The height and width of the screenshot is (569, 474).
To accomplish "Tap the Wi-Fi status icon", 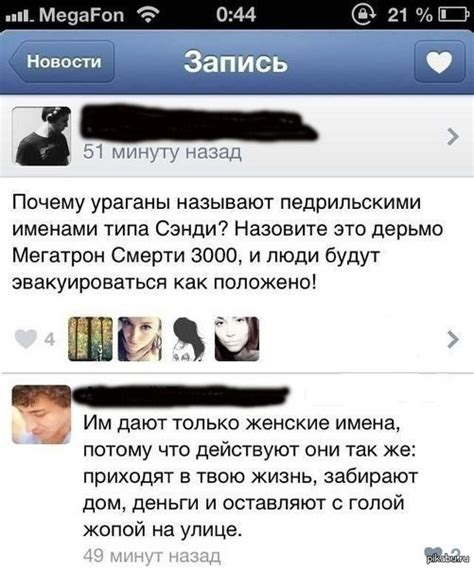I will pyautogui.click(x=148, y=15).
